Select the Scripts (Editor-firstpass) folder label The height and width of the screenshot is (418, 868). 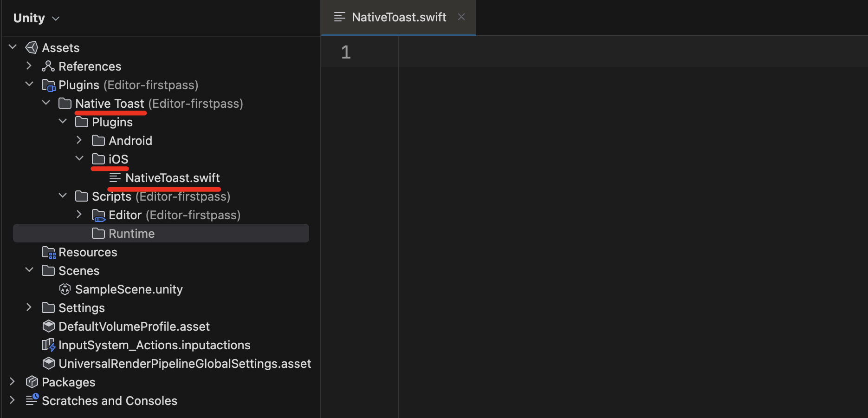click(x=161, y=196)
